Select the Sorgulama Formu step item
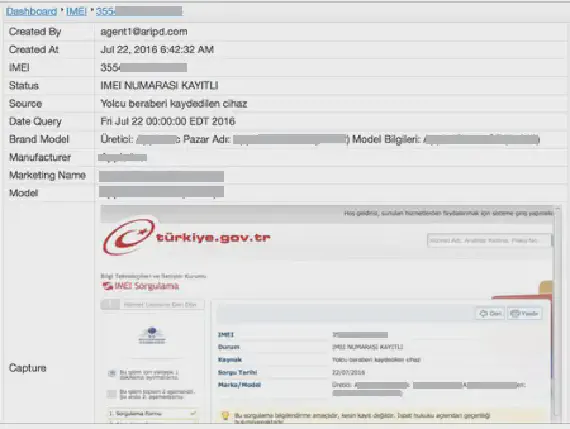The image size is (570, 429). (153, 413)
